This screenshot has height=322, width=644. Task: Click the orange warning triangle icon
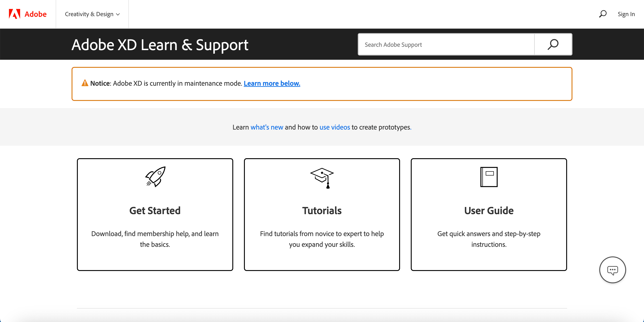(x=85, y=83)
